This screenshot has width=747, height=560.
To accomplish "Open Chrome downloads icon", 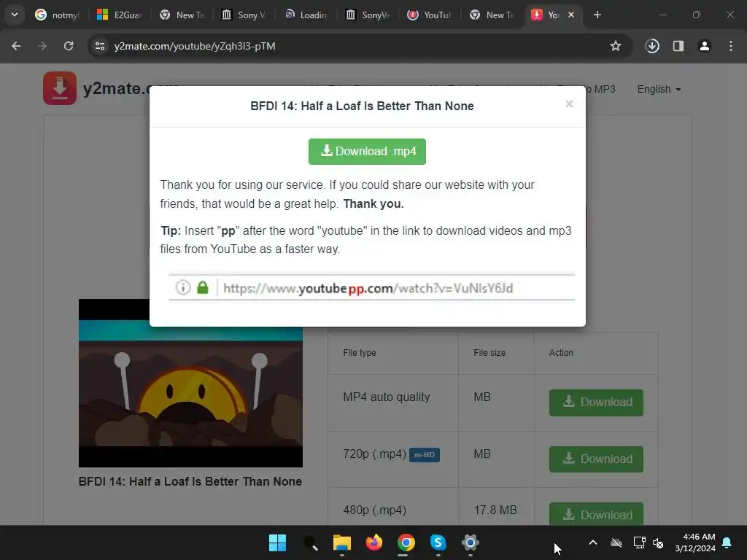I will click(652, 46).
